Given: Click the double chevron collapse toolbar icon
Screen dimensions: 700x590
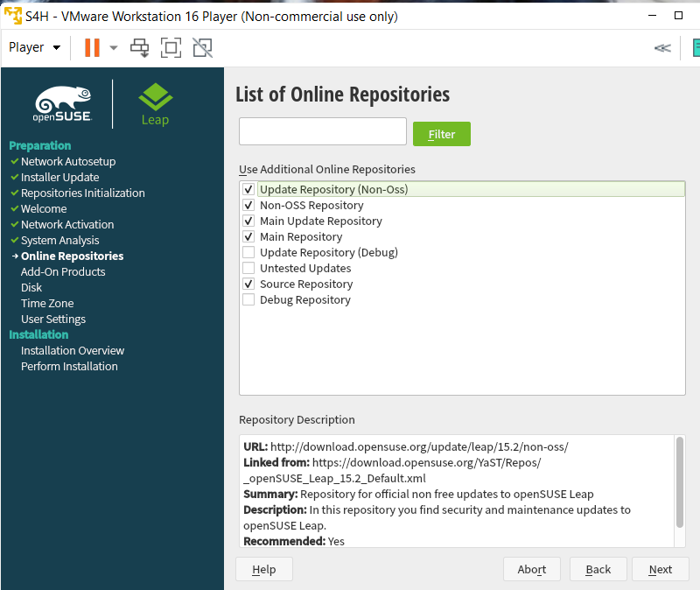Looking at the screenshot, I should [x=662, y=48].
